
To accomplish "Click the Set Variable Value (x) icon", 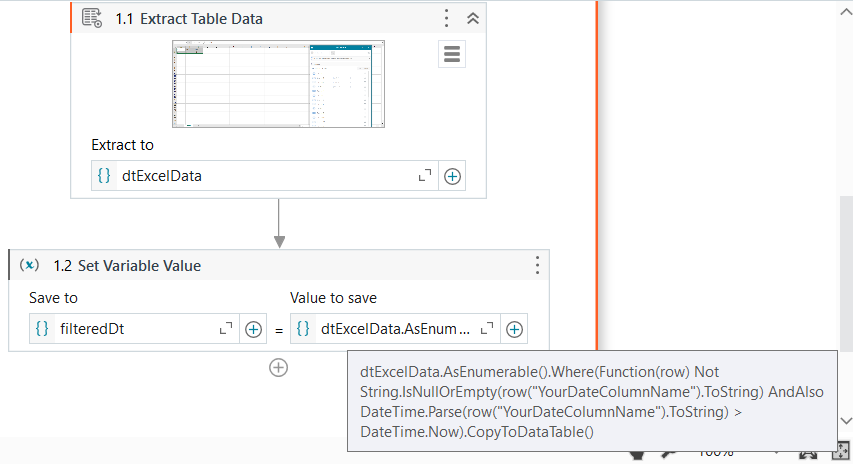I will point(30,265).
